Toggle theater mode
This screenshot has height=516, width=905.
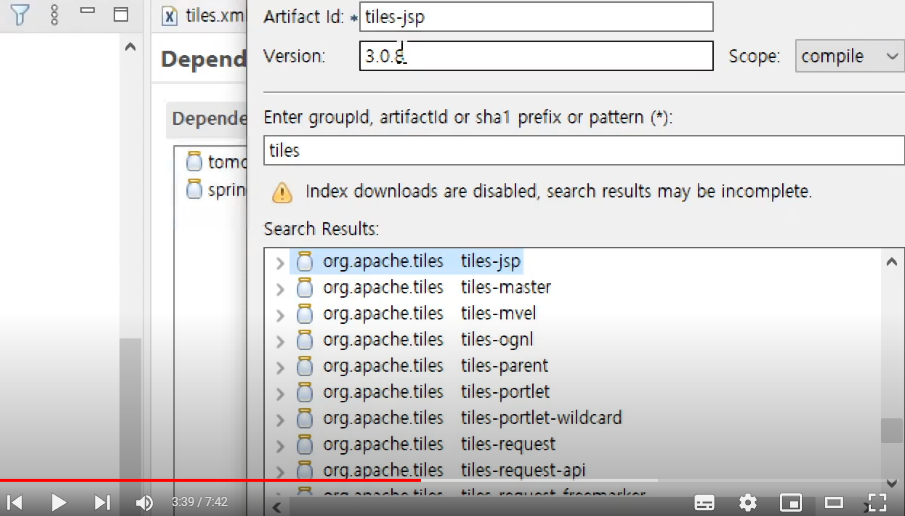click(834, 503)
